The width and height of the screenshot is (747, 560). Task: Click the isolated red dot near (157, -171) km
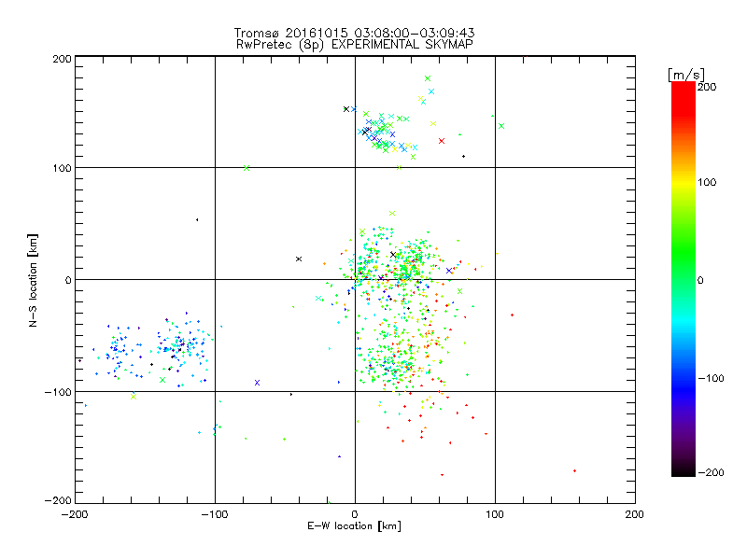(x=574, y=471)
